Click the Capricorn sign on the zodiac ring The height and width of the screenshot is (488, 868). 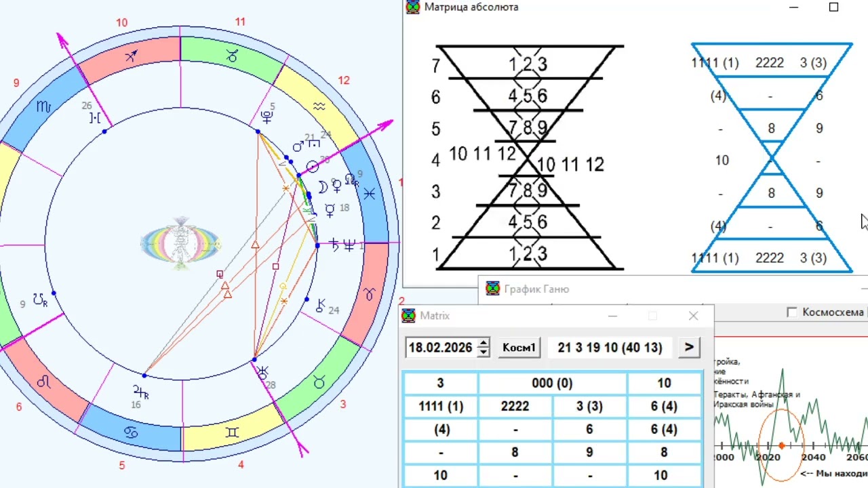tap(232, 57)
